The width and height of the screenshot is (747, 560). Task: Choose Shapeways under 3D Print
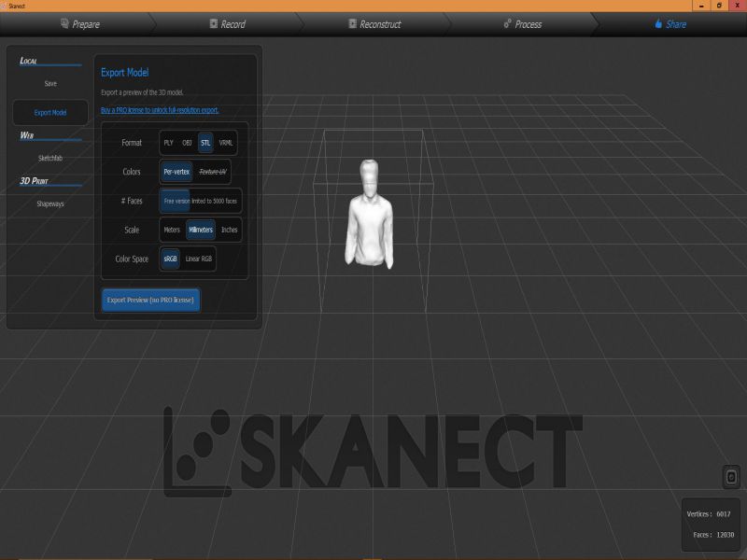tap(50, 203)
